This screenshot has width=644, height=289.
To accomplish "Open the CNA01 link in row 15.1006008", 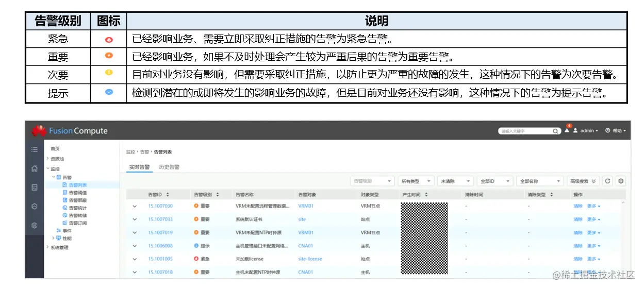I will pyautogui.click(x=305, y=246).
